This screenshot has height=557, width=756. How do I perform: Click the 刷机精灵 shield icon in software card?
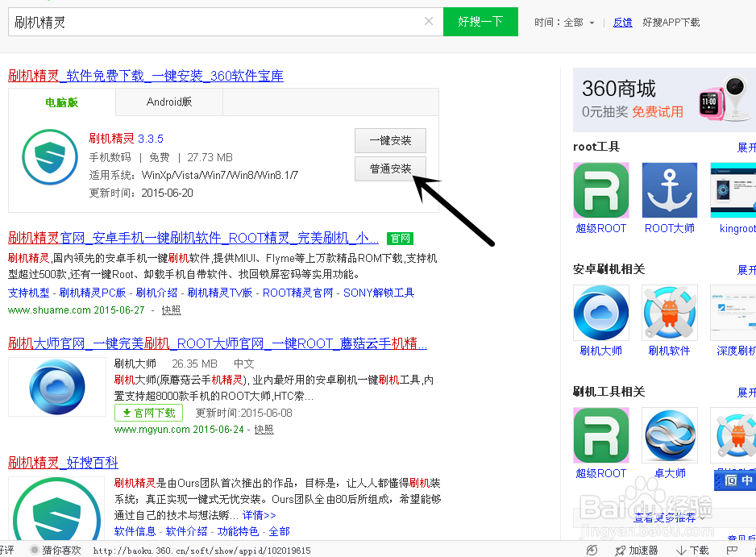[x=50, y=156]
